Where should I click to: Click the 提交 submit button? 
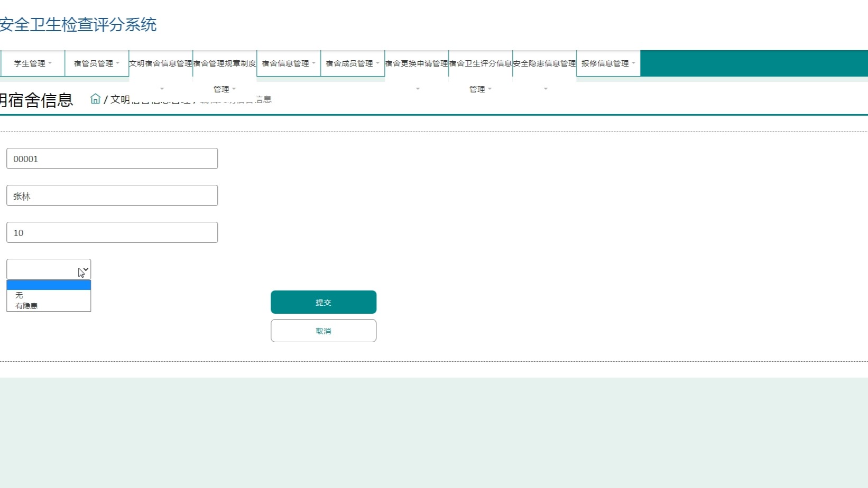click(x=324, y=302)
